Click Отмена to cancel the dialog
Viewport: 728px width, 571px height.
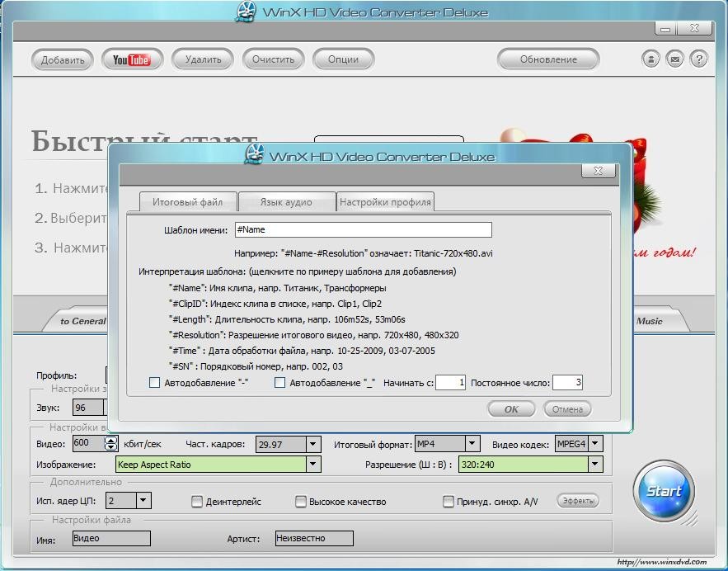(567, 408)
